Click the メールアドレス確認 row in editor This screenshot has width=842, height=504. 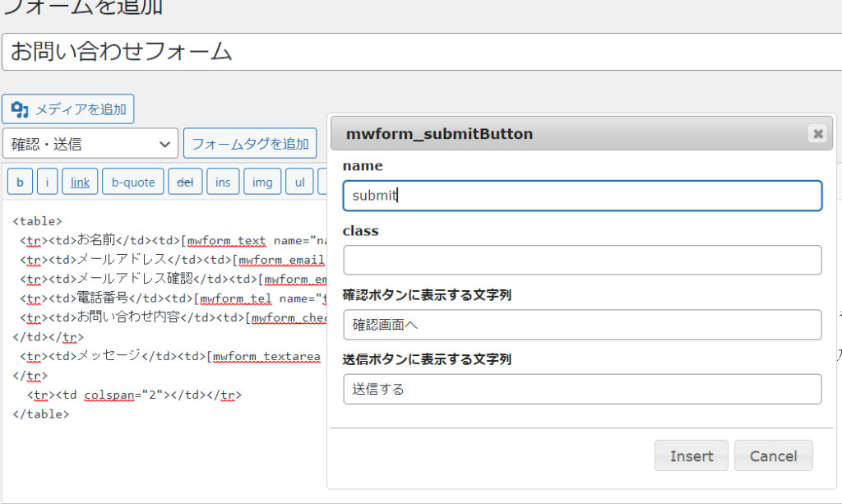173,279
